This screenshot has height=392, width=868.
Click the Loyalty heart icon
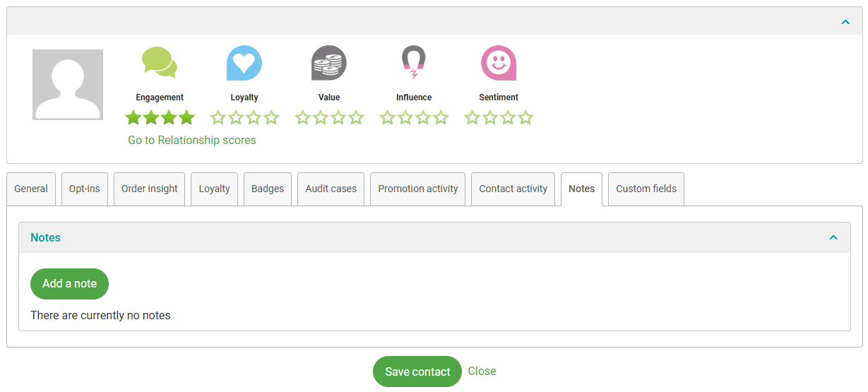tap(244, 63)
